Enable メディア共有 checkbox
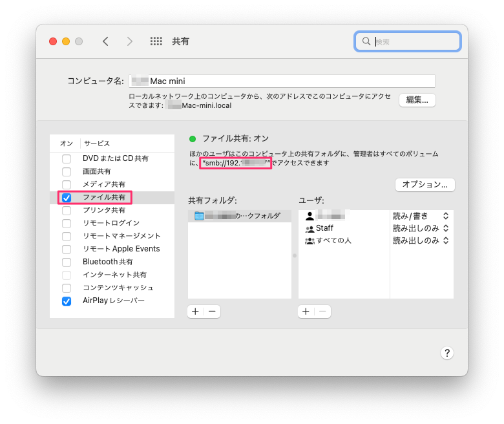This screenshot has width=504, height=424. 67,184
